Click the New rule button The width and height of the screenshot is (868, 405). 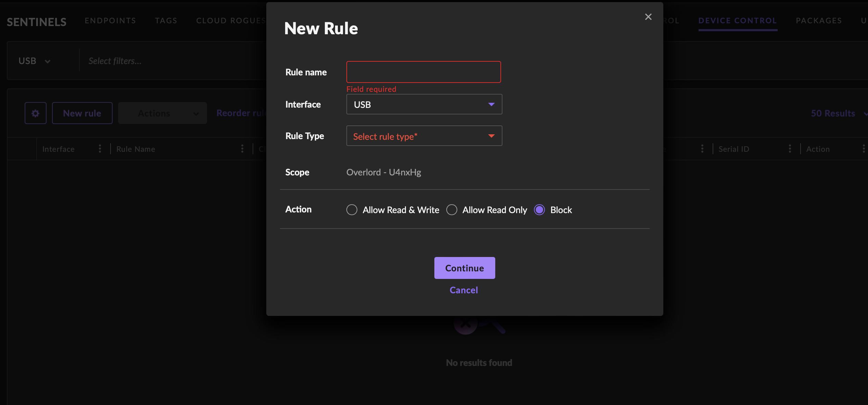[x=82, y=113]
